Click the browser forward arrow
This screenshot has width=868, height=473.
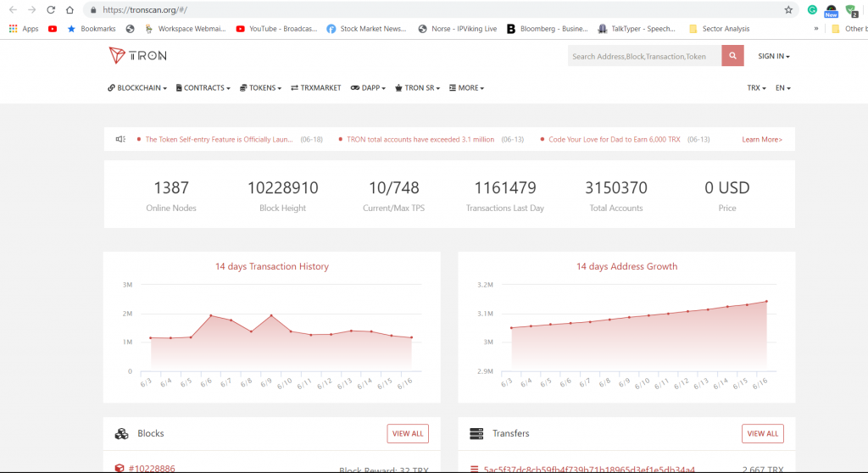click(x=31, y=10)
